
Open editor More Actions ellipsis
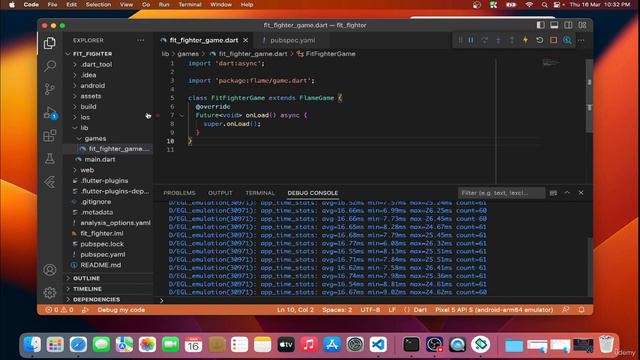pos(581,40)
